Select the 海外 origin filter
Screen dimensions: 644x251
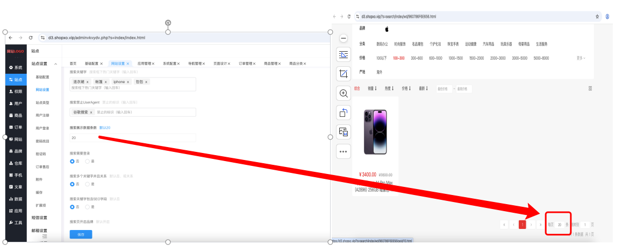pos(379,72)
